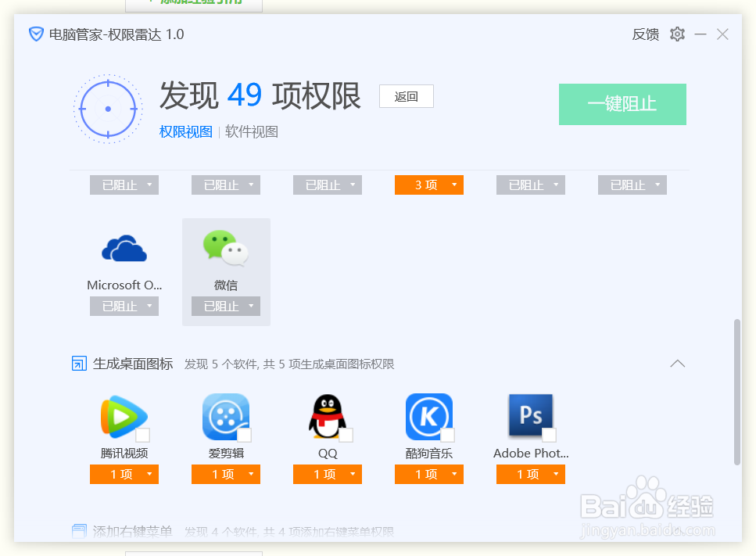Screen dimensions: 756x556
Task: Click the Adobe Phot... app label
Action: point(531,454)
